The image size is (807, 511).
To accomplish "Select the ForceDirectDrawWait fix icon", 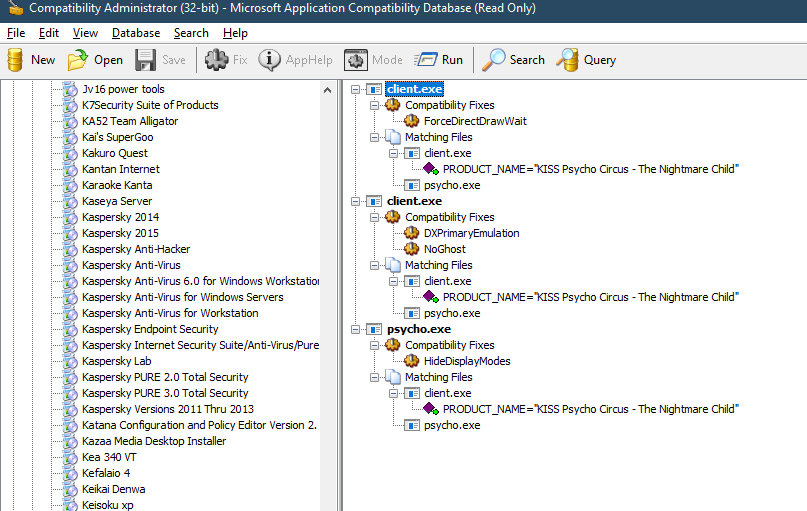I will [x=411, y=121].
